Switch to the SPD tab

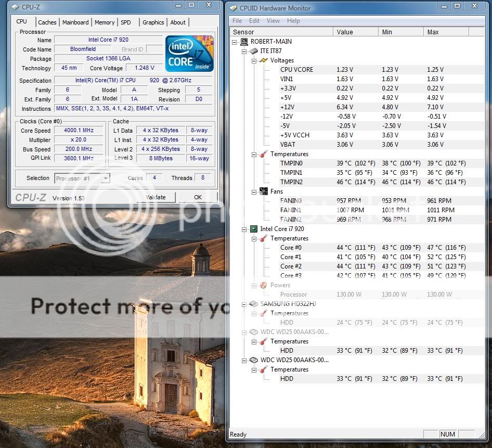click(126, 22)
